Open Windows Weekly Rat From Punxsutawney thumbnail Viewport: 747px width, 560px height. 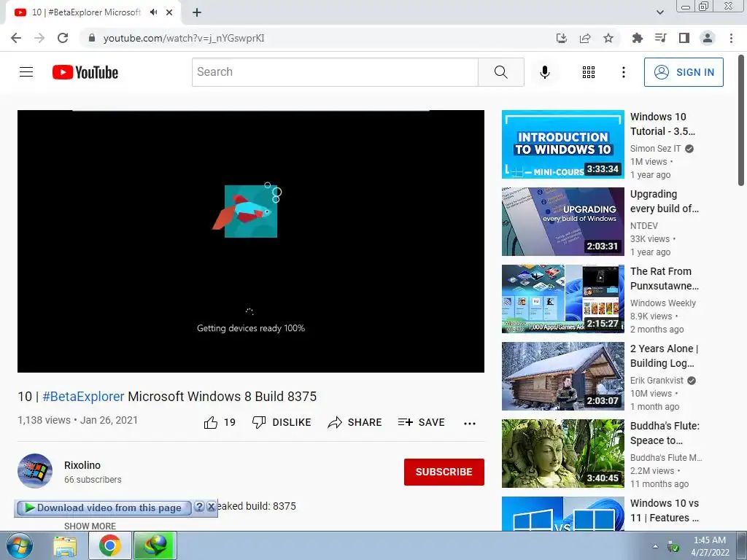[562, 298]
